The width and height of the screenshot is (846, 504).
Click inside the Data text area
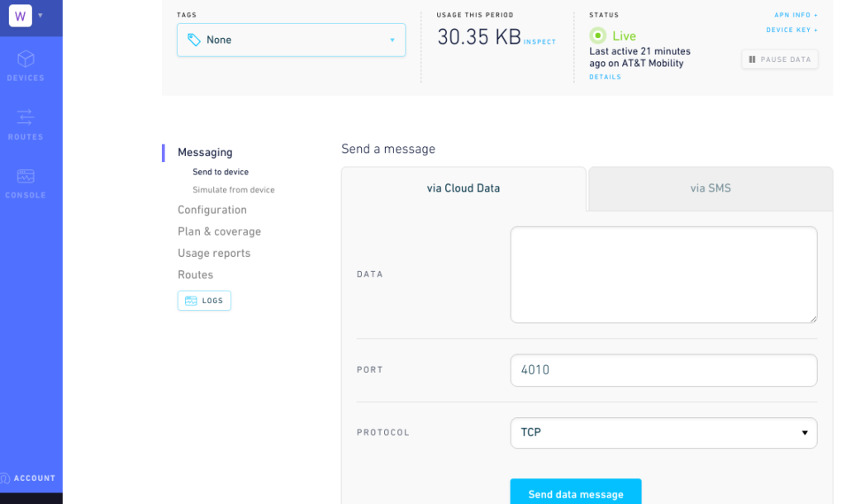(x=663, y=274)
